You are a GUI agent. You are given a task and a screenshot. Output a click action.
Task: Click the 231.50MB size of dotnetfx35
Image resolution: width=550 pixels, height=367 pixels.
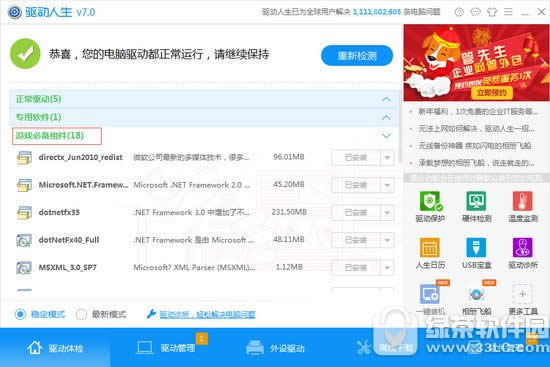pos(289,212)
